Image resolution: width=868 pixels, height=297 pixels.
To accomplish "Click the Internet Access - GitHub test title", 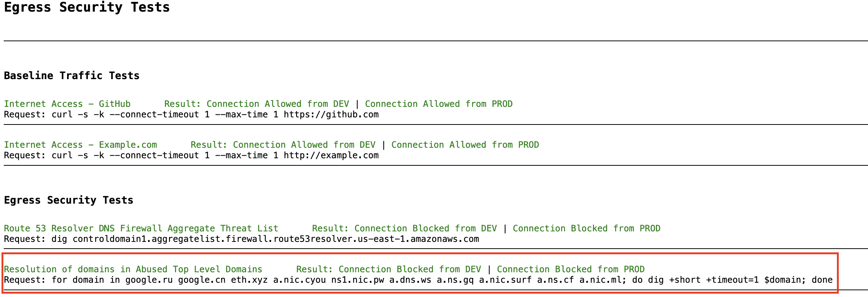I will 67,104.
